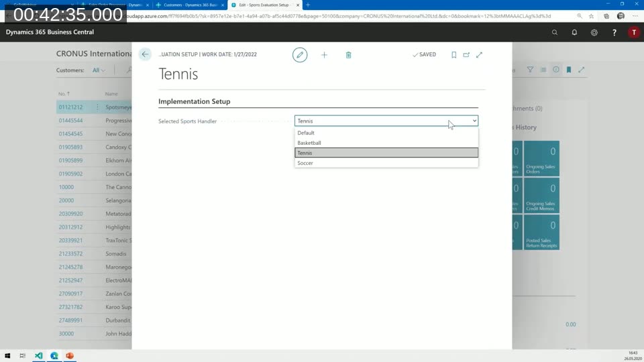Go back with the arrow button
The width and height of the screenshot is (644, 362).
coord(145,54)
